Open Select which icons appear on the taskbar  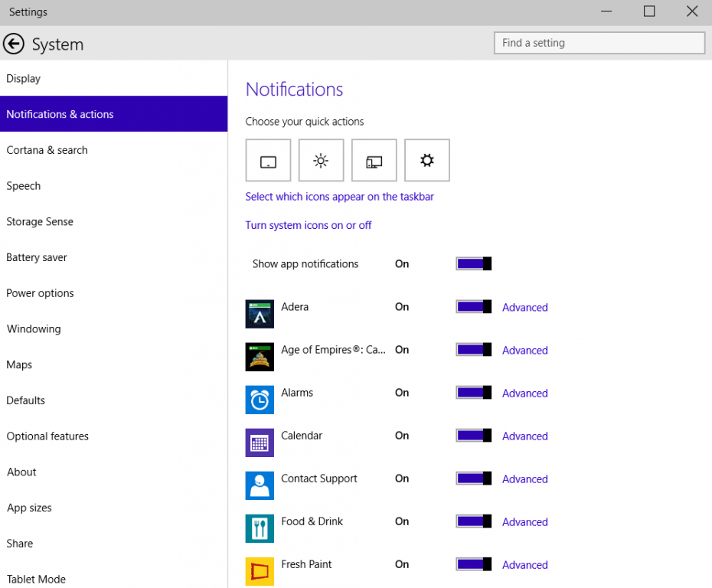[340, 196]
